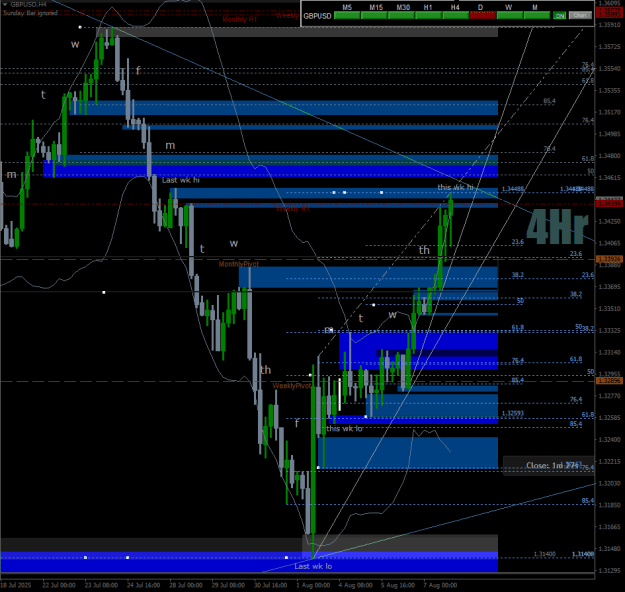
Task: Click the 'Last wk lo' label
Action: (313, 566)
